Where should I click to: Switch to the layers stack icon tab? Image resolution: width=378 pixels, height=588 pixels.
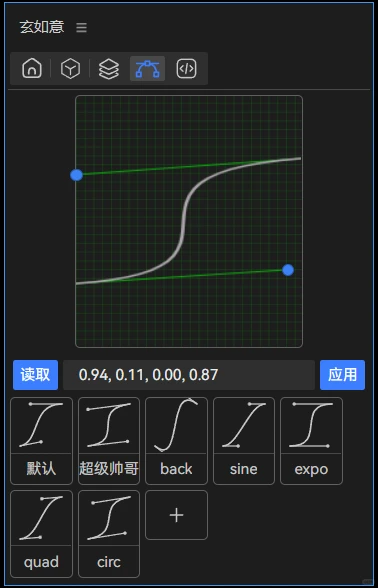(x=109, y=69)
